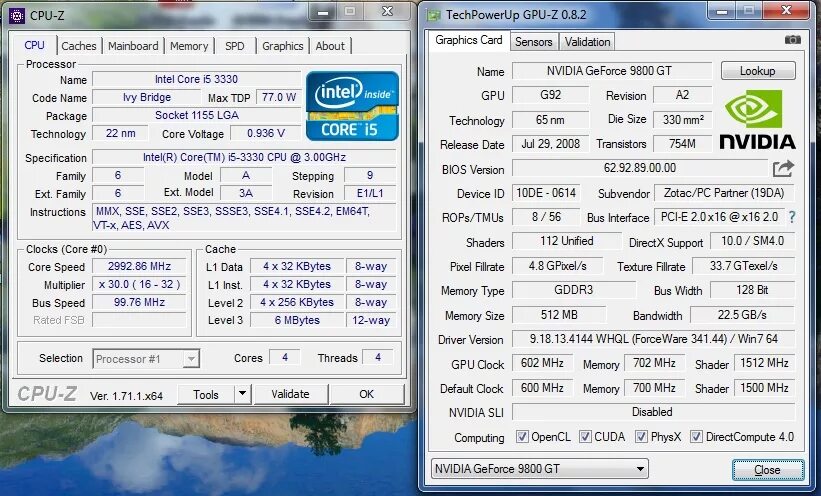Switch to the Caches tab
This screenshot has width=821, height=496.
coord(79,46)
